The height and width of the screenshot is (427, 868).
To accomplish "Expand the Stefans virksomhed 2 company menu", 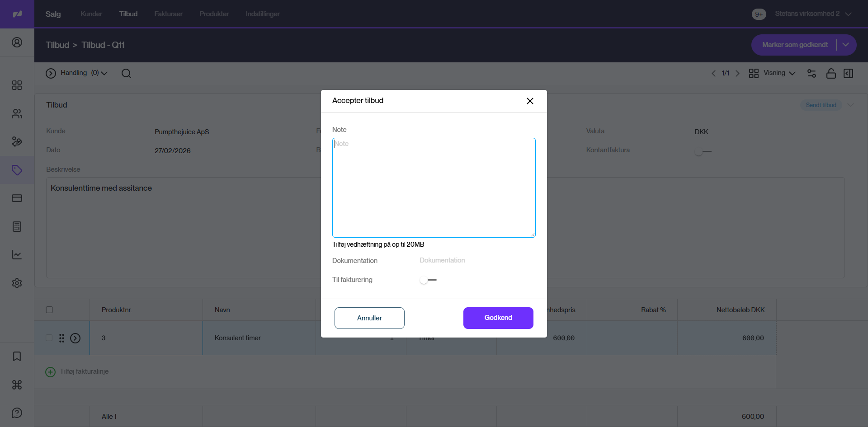I will tap(813, 14).
